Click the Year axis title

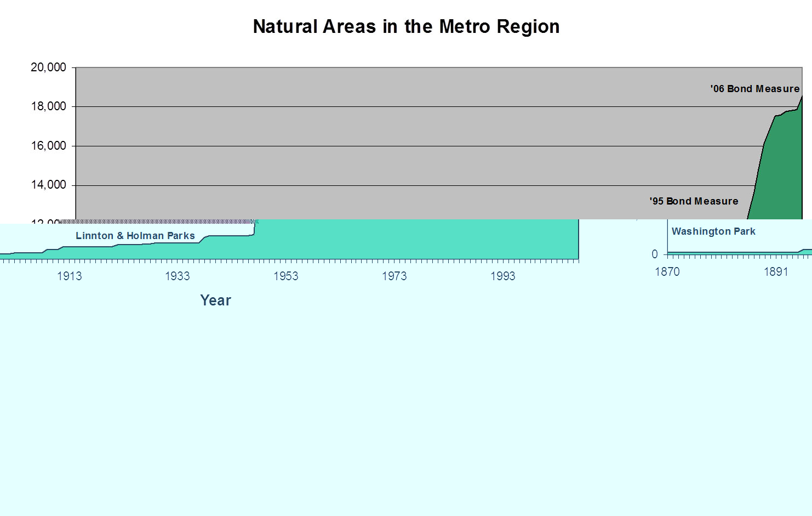pos(215,300)
